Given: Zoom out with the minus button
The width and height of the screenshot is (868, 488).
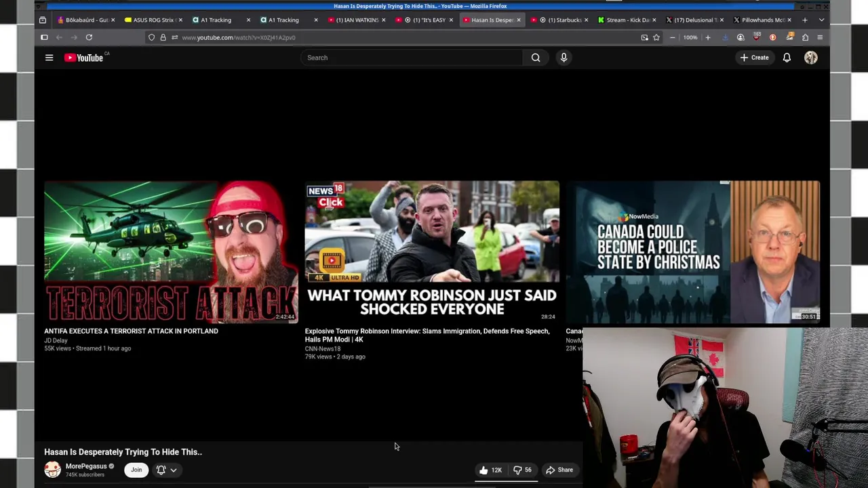Looking at the screenshot, I should [672, 37].
